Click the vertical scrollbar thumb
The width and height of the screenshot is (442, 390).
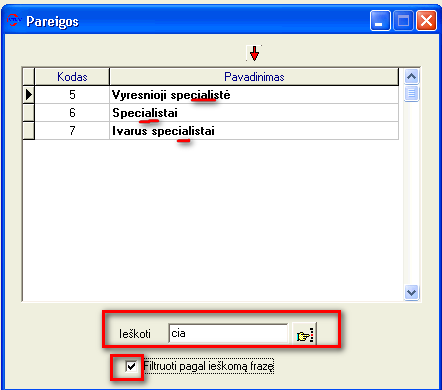coord(411,93)
